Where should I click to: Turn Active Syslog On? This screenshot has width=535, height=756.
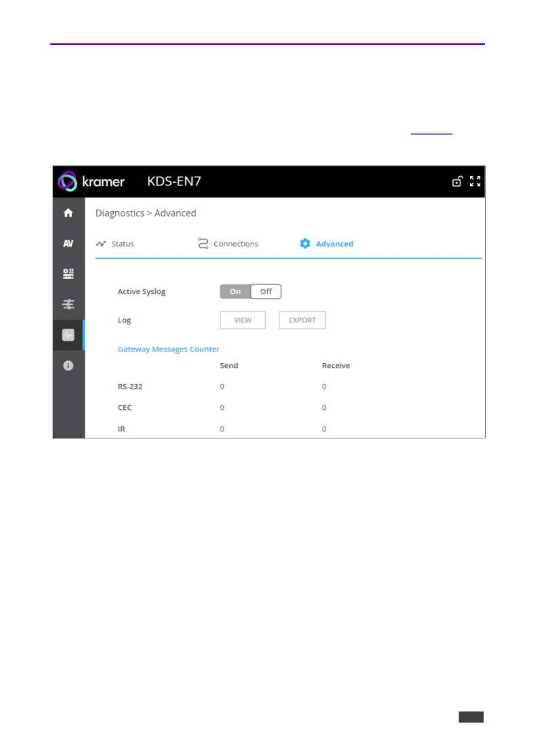[235, 291]
